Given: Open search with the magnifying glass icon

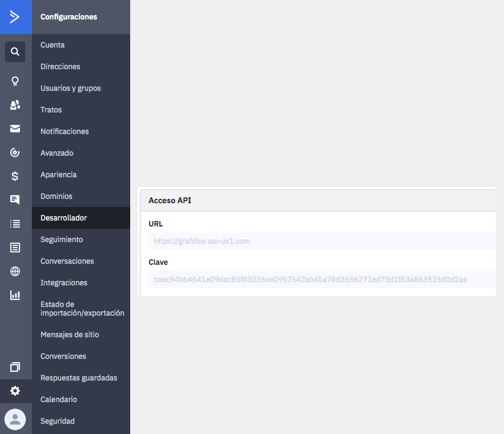Looking at the screenshot, I should (x=15, y=52).
